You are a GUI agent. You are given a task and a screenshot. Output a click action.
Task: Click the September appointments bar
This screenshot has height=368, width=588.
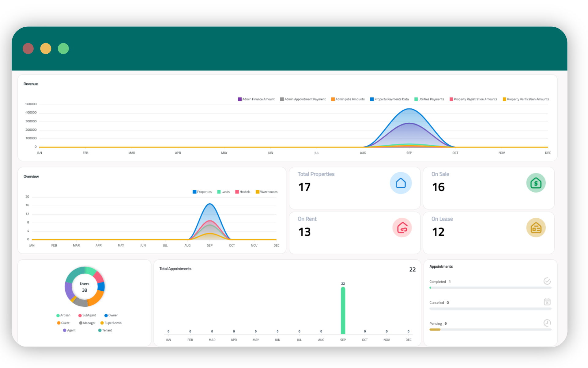point(343,310)
